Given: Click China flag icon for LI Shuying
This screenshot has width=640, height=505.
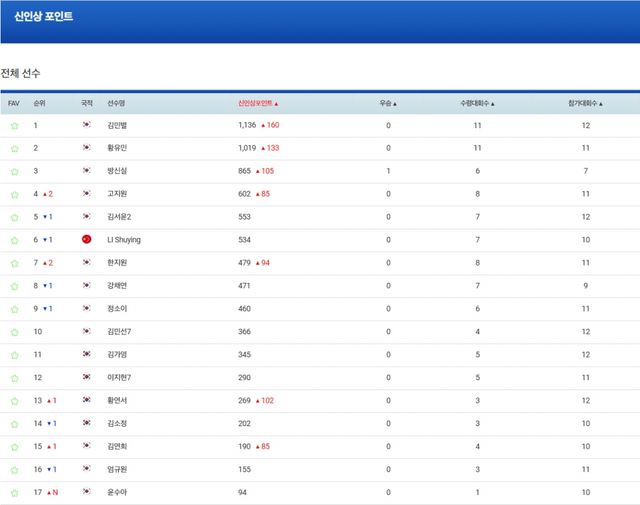Looking at the screenshot, I should click(87, 240).
